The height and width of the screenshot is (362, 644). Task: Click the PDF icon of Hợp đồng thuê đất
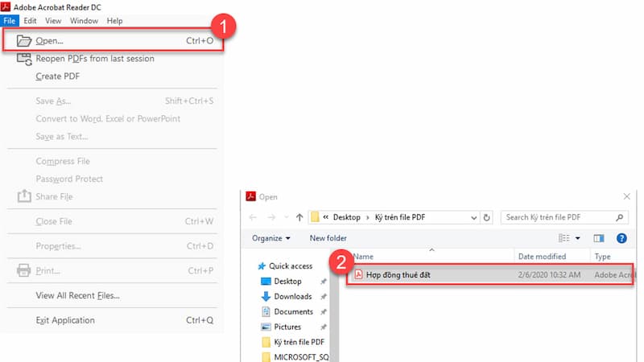[358, 274]
